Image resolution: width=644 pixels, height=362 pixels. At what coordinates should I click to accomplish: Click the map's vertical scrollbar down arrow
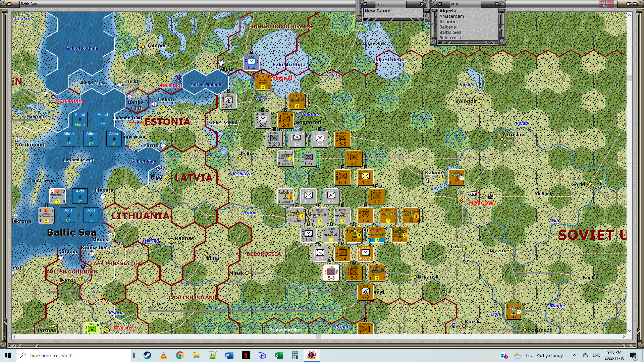pos(629,331)
